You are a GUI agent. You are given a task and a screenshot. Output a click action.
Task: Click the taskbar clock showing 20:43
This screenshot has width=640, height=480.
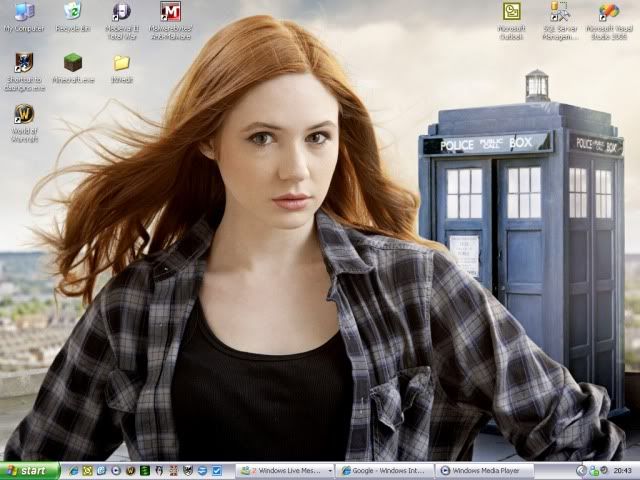623,471
